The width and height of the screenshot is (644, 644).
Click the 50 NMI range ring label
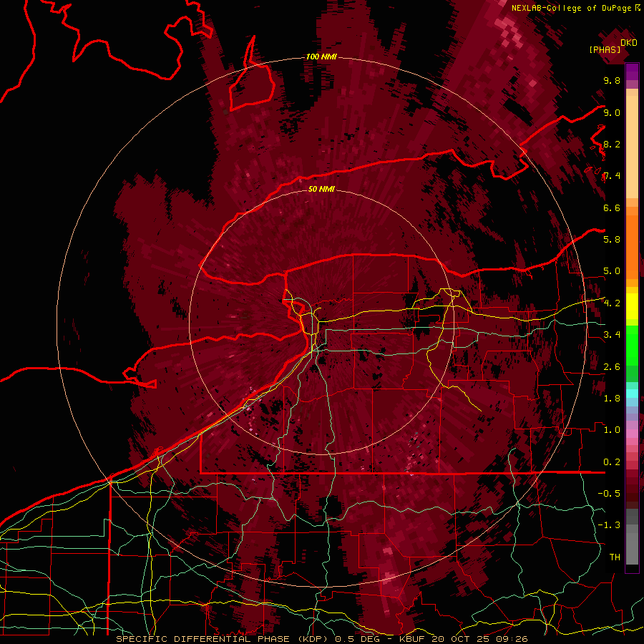coord(321,189)
